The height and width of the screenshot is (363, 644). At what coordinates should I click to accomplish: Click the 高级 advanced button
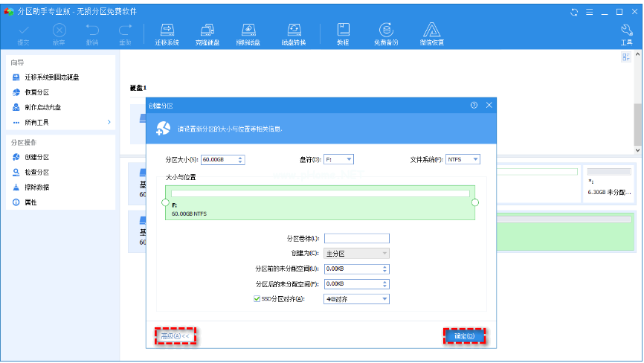coord(175,337)
